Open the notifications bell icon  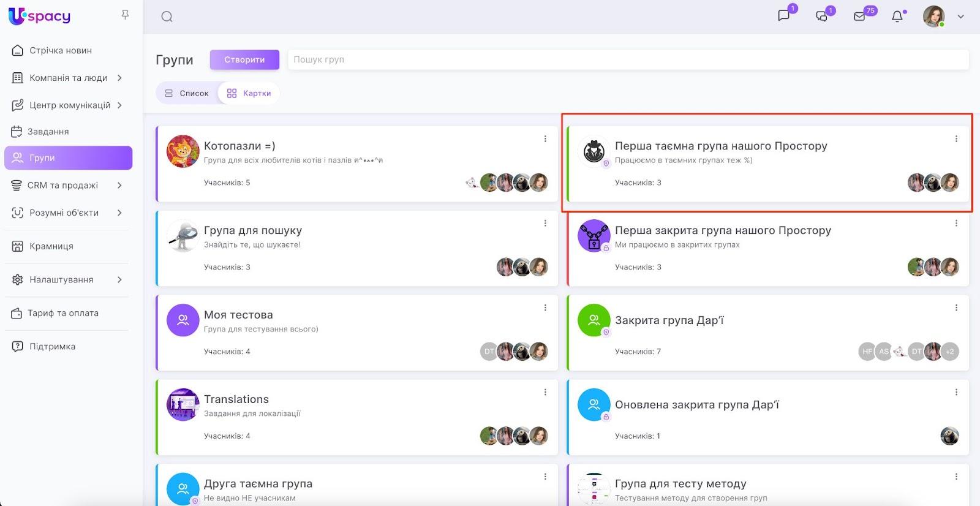click(x=897, y=17)
